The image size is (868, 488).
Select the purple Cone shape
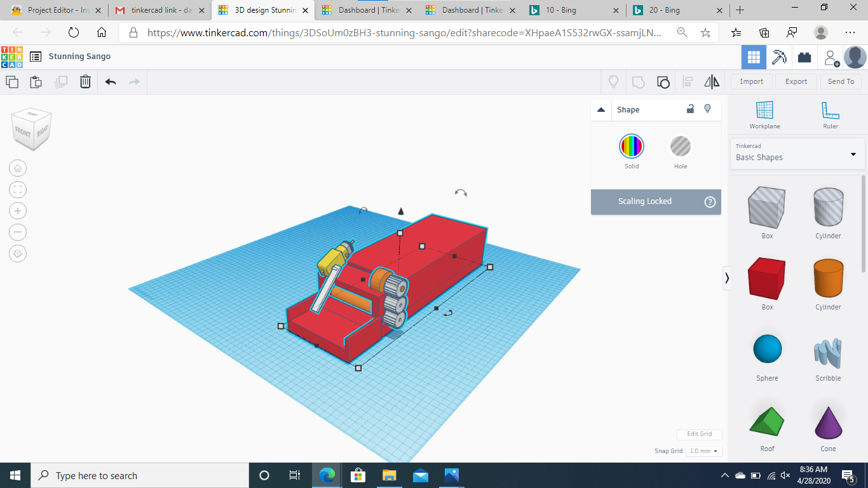point(828,422)
